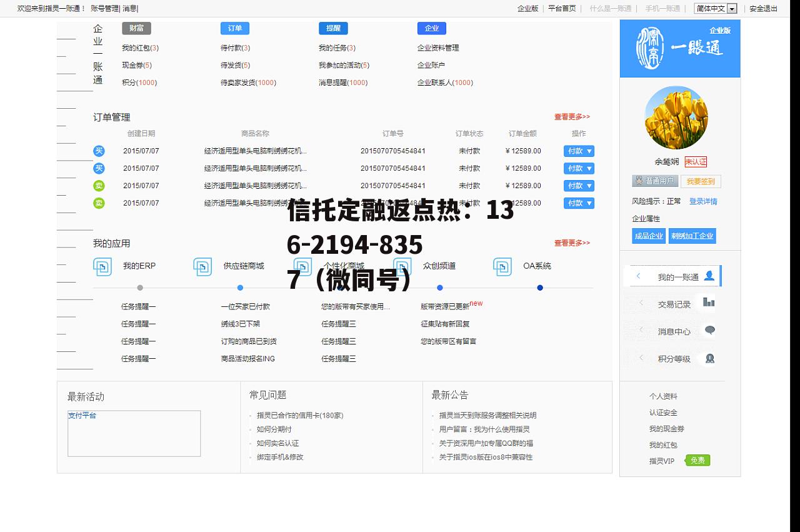
Task: Expand the 交易记录 sidebar chevron
Action: click(x=641, y=303)
